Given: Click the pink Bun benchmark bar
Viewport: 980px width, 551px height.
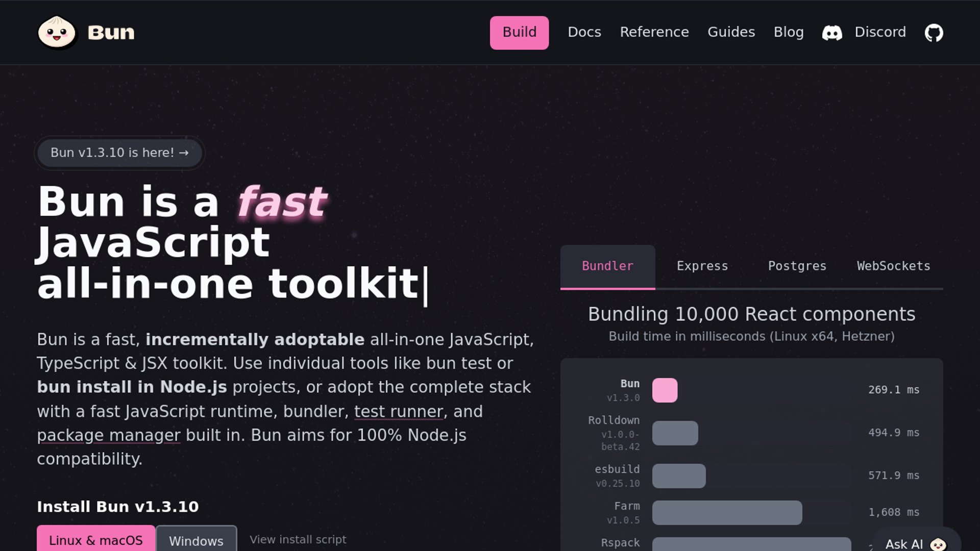Looking at the screenshot, I should pos(665,390).
